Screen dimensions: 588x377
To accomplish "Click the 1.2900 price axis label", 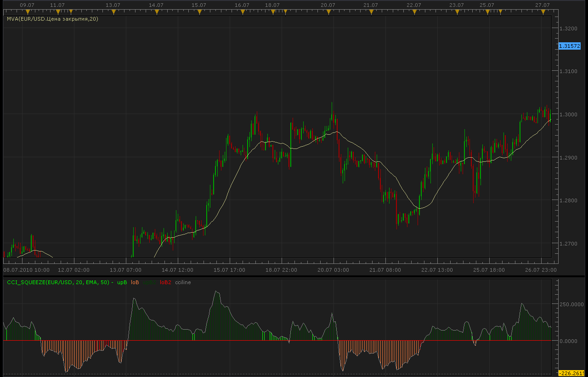I will click(568, 158).
